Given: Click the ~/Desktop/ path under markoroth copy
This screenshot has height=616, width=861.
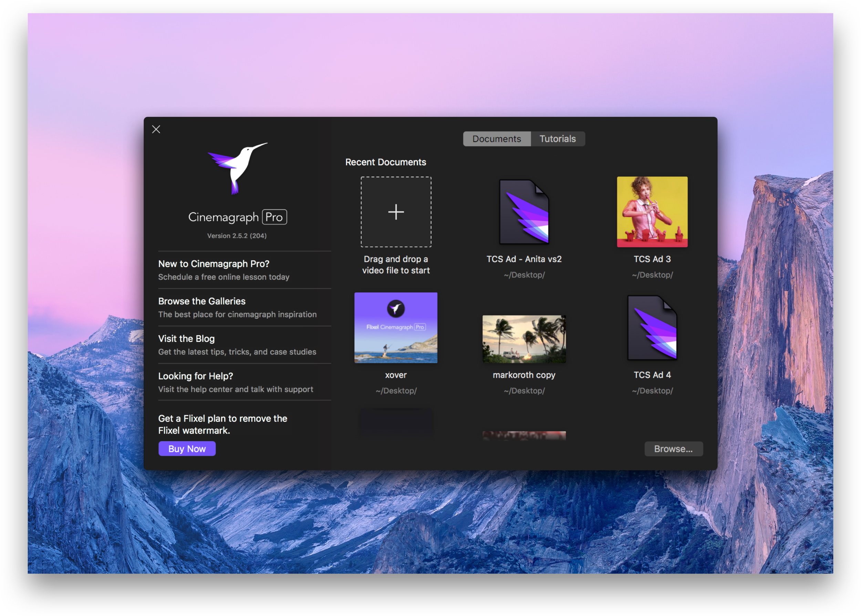Looking at the screenshot, I should point(524,391).
